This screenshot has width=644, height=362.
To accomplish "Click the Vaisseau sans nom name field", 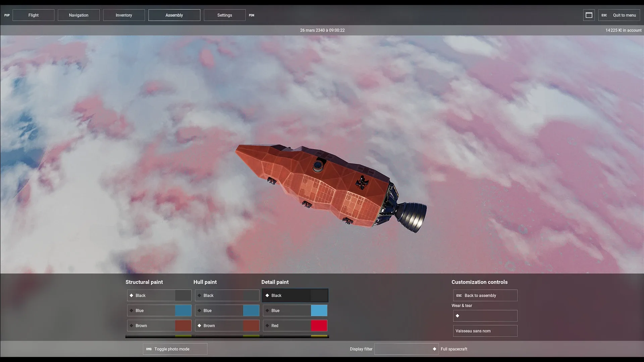I will (485, 331).
